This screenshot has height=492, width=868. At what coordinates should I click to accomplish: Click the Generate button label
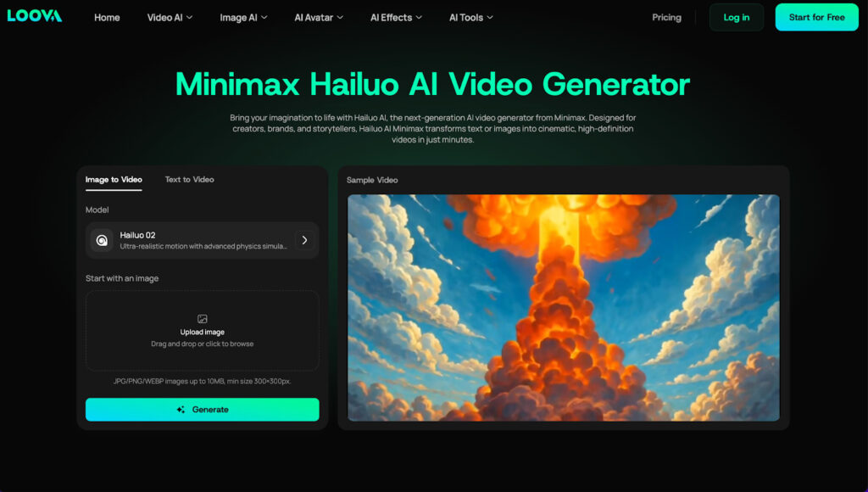[x=210, y=410]
